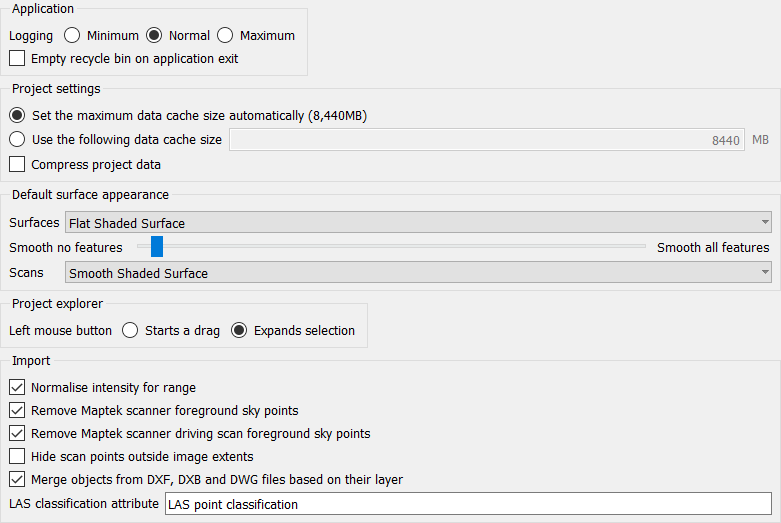Set left mouse button to Starts a drag
This screenshot has height=523, width=781.
pyautogui.click(x=130, y=330)
